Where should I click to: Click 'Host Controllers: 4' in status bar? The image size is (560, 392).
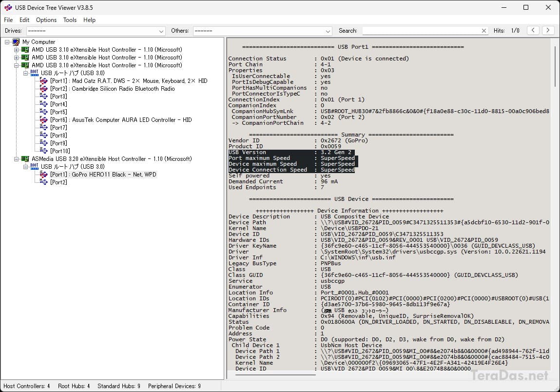(26, 386)
